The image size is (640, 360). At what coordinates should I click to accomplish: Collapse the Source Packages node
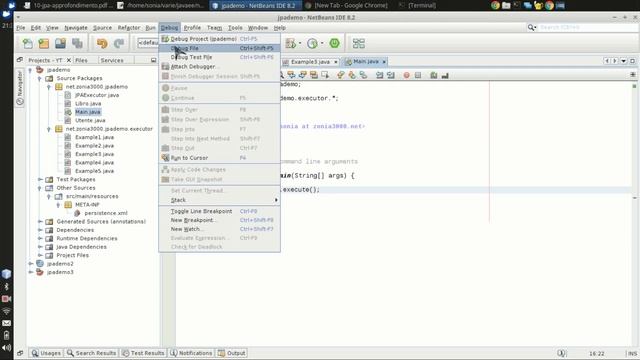[x=40, y=78]
